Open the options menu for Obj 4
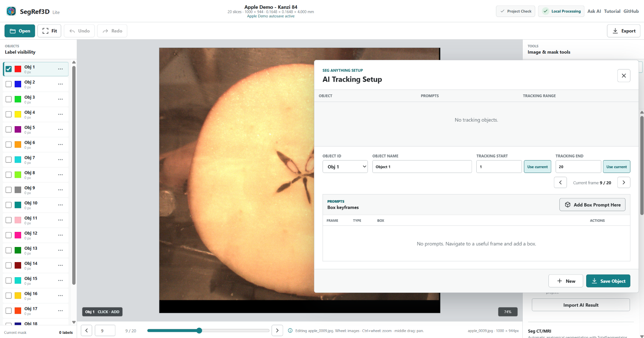This screenshot has height=338, width=644. [60, 114]
